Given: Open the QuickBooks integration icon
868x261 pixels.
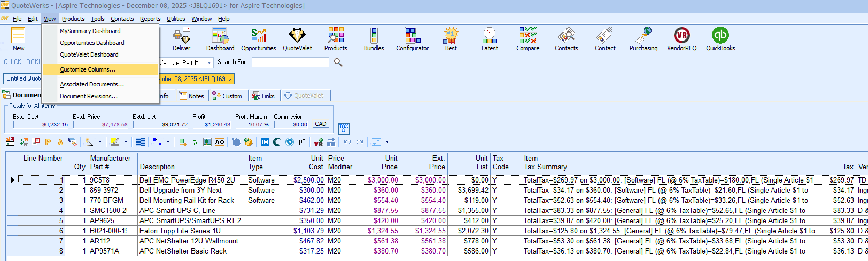Looking at the screenshot, I should [720, 39].
